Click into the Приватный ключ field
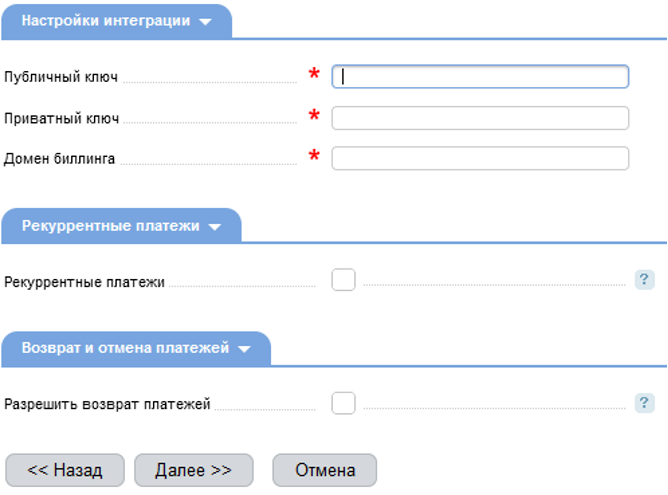Screen dimensions: 668x495 (480, 118)
